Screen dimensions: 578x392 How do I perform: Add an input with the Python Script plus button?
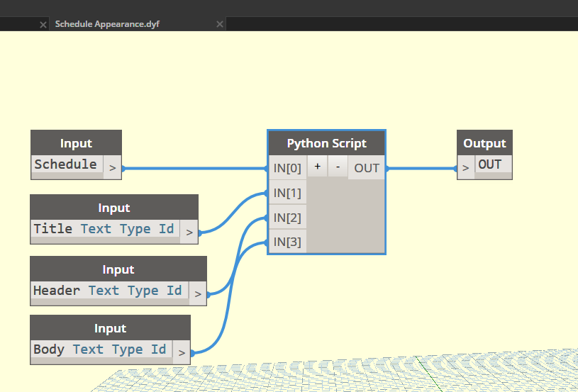pos(317,167)
